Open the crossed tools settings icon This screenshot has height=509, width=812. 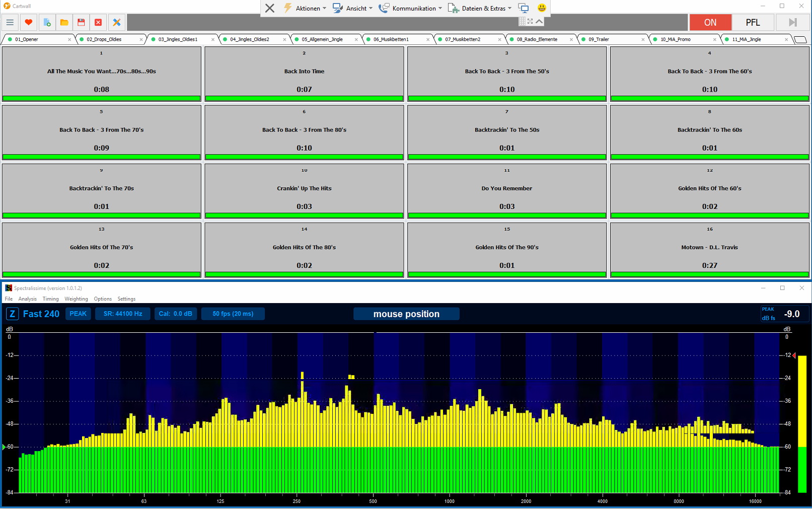(x=116, y=22)
